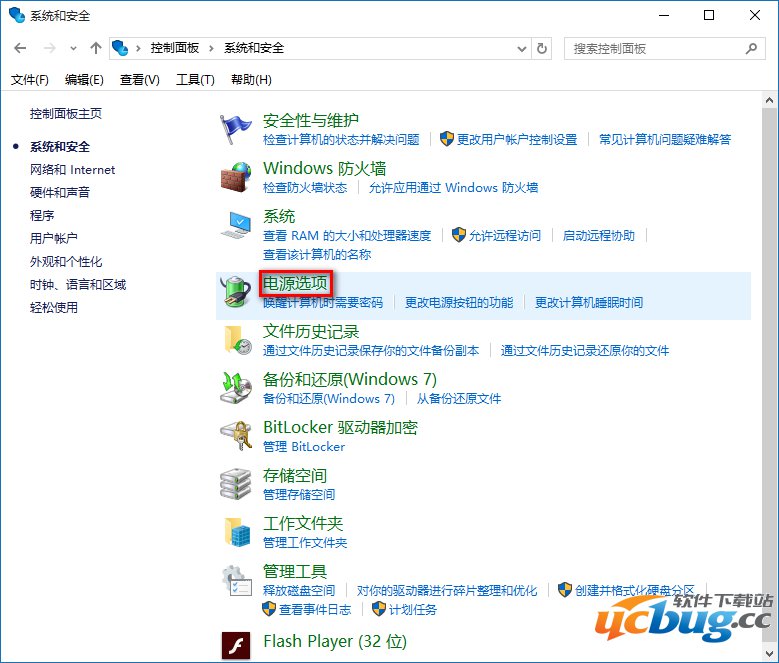The image size is (779, 663).
Task: Click the File History folder icon
Action: tap(236, 340)
